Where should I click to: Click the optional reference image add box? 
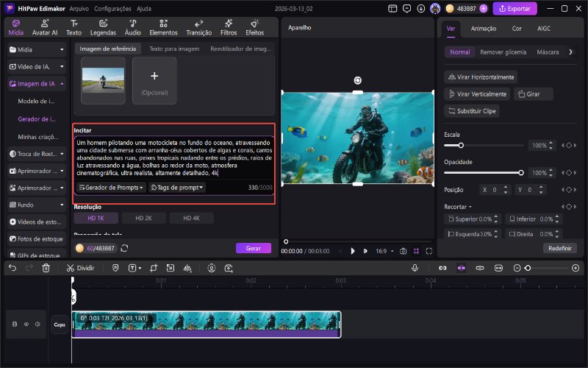(154, 79)
